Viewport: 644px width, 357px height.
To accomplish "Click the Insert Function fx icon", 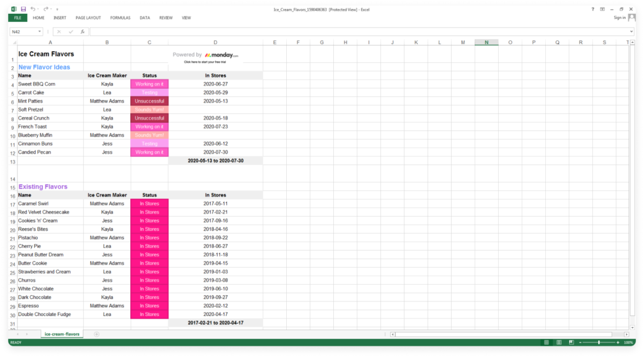I will point(82,31).
